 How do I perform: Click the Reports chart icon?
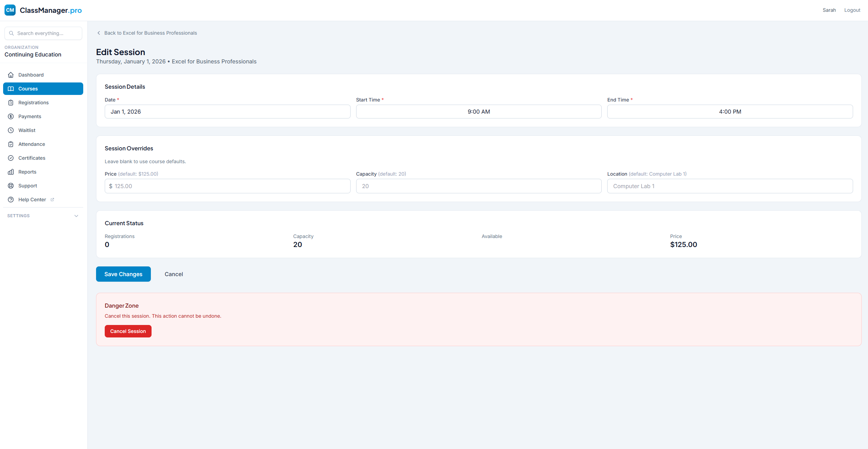(11, 171)
